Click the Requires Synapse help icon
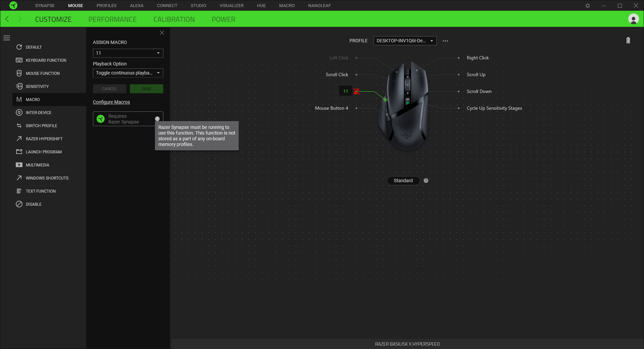The width and height of the screenshot is (644, 349). click(x=157, y=119)
